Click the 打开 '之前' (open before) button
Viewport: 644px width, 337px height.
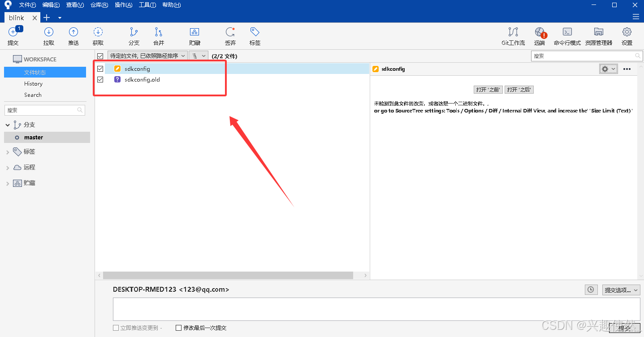(488, 90)
